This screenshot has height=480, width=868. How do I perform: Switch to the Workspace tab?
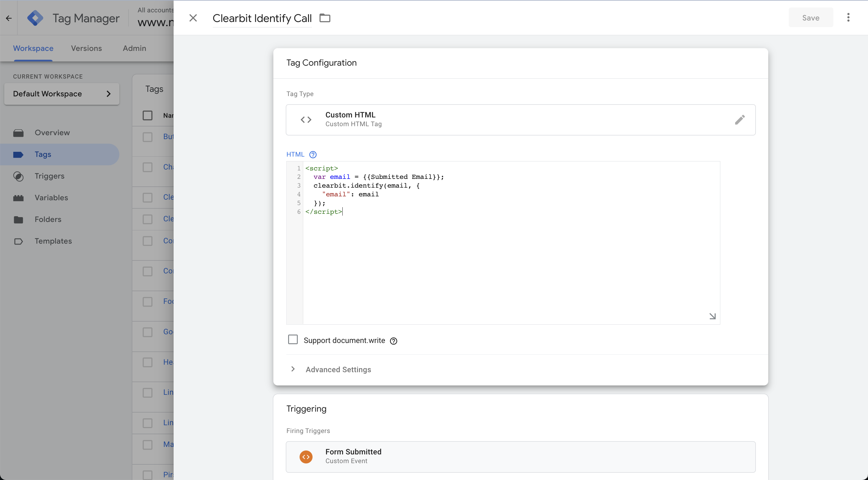(33, 48)
